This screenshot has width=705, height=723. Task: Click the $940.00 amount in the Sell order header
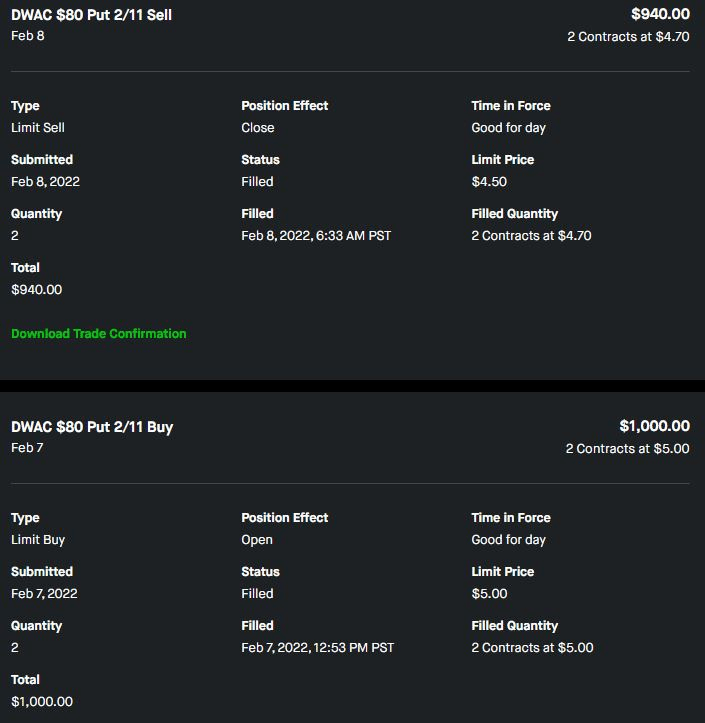pos(660,14)
